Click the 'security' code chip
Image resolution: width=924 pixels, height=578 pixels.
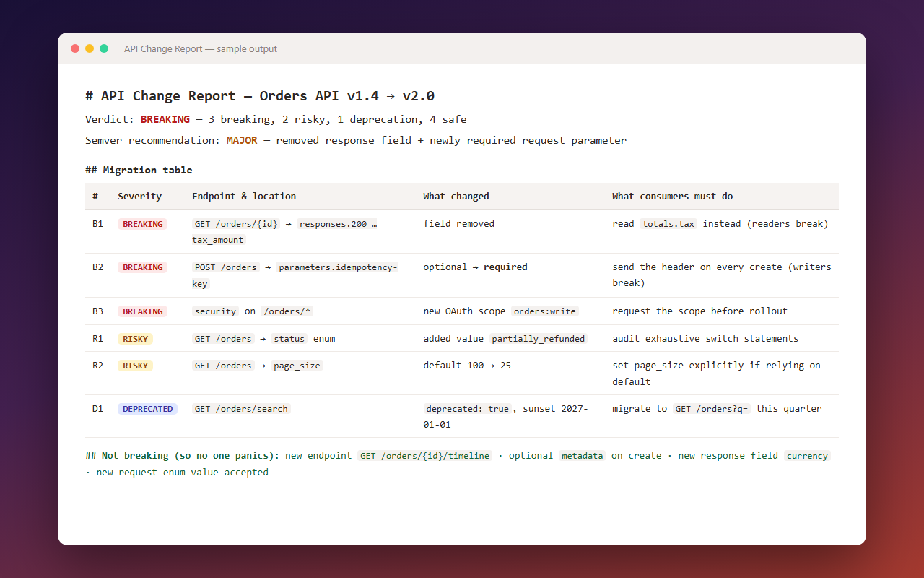point(215,311)
